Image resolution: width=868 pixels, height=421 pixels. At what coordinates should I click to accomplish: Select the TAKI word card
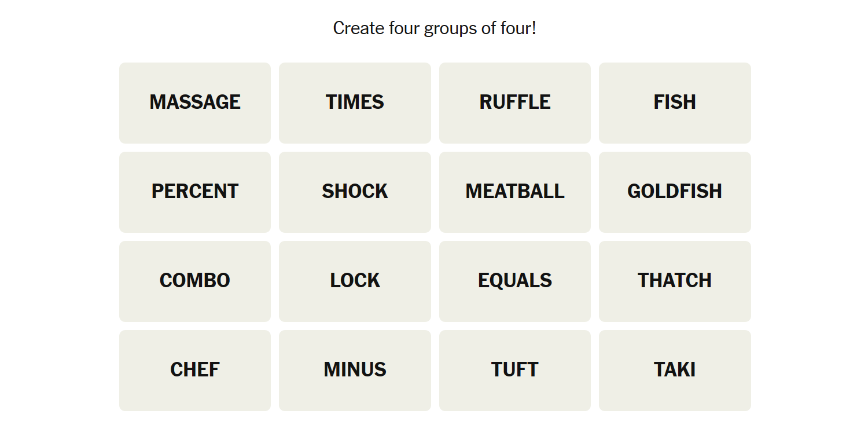[x=675, y=370]
